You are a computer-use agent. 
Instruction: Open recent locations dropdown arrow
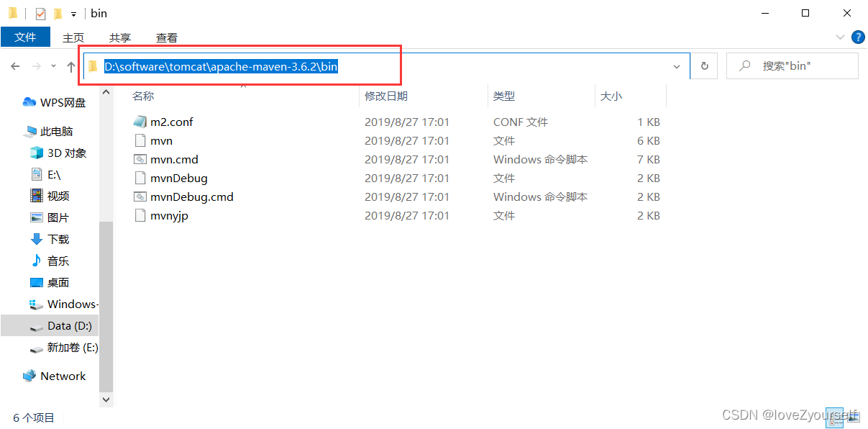pos(53,66)
